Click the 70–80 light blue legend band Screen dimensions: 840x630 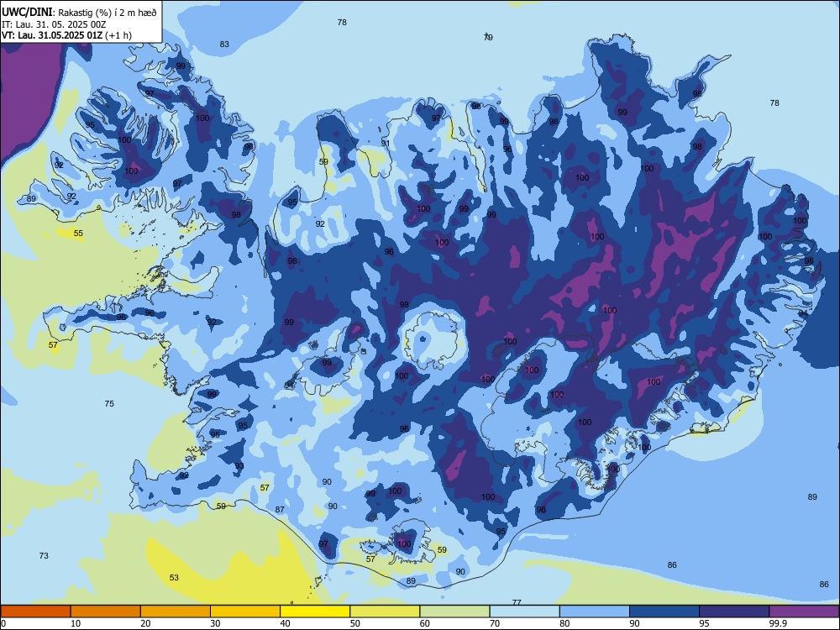click(524, 612)
